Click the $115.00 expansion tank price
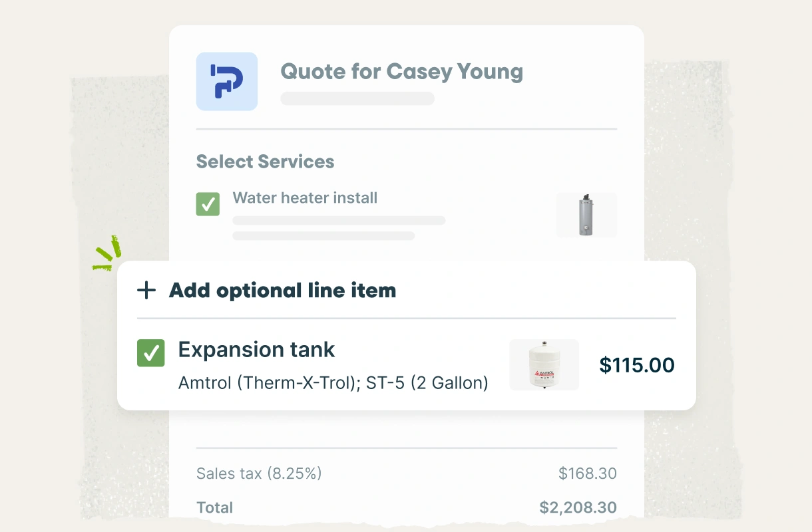This screenshot has height=532, width=812. point(636,365)
